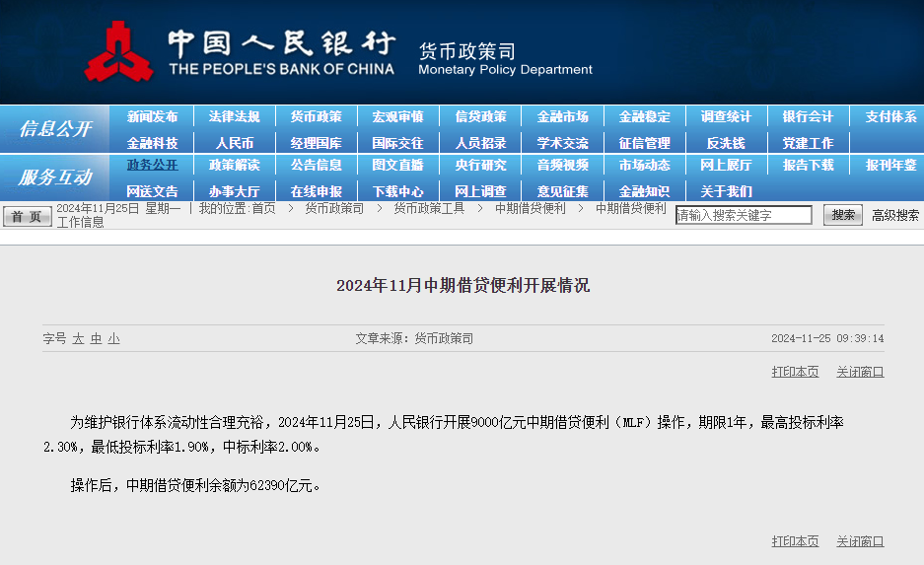Open 下载中心 service
Viewport: 924px width, 565px height.
397,191
